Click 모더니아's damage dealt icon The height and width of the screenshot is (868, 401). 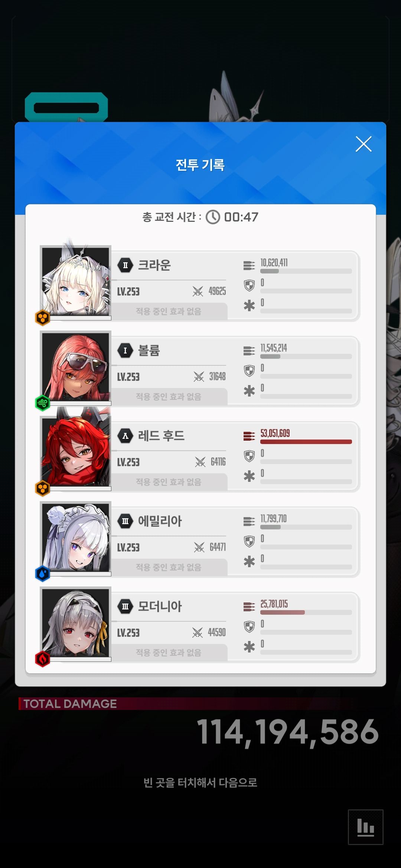249,607
